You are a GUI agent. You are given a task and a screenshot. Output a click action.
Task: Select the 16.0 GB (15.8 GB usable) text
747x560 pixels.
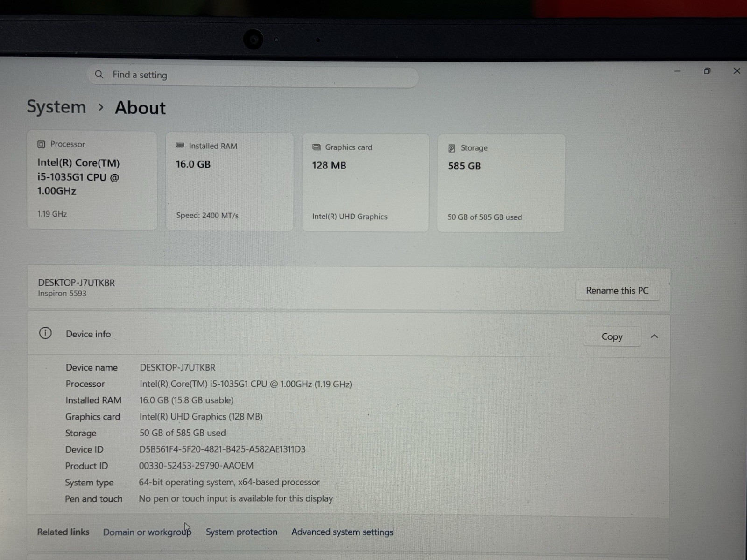[x=186, y=400]
